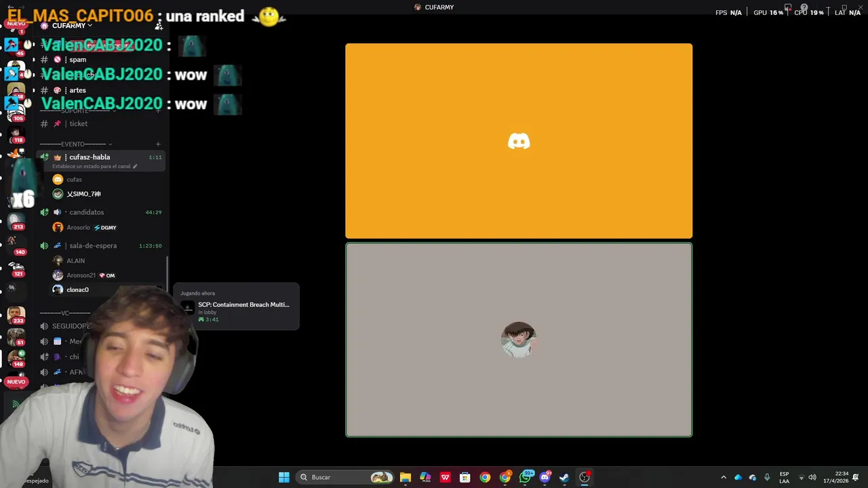Collapse the EVENTO channel category
Image resolution: width=868 pixels, height=488 pixels.
[75, 144]
